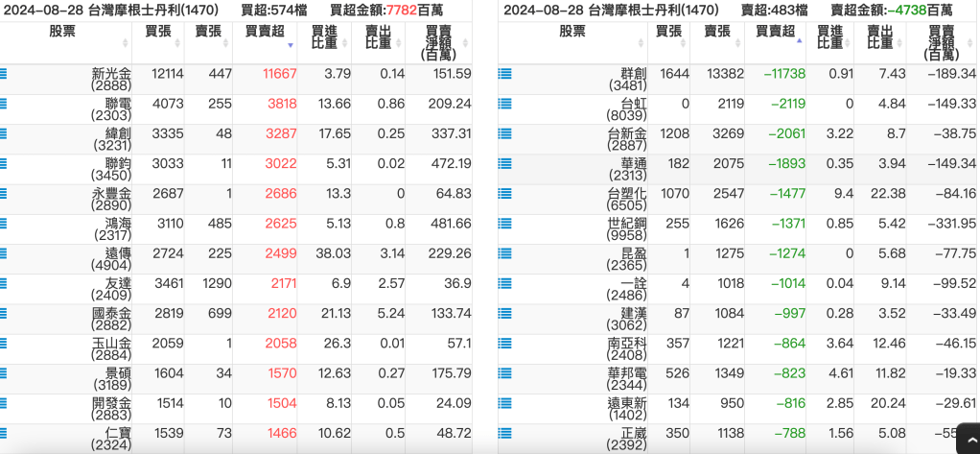980x454 pixels.
Task: Open the list icon next to 聯電 (2303)
Action: tap(3, 104)
